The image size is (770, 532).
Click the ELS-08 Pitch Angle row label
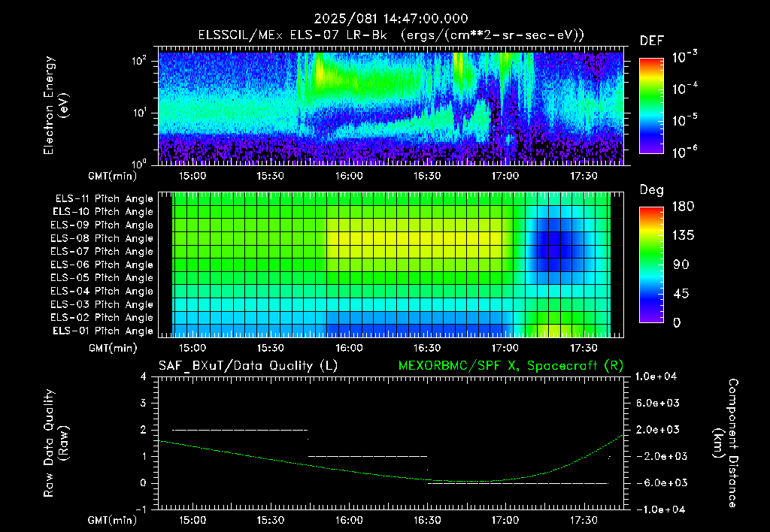pyautogui.click(x=102, y=238)
